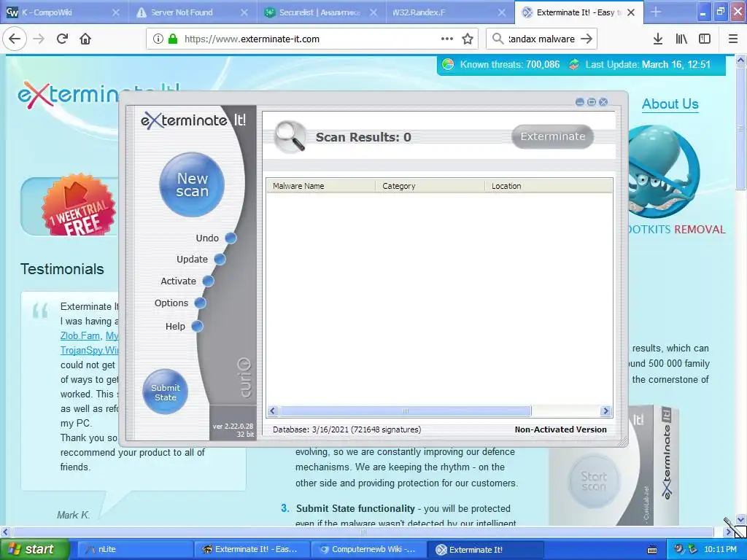This screenshot has height=560, width=747.
Task: Start a New scan in Exterminate It!
Action: tap(192, 184)
